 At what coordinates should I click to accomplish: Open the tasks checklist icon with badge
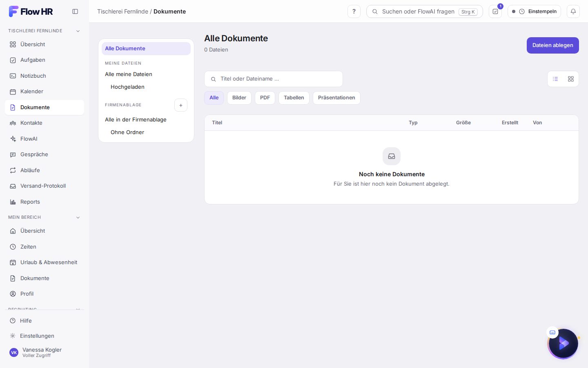point(495,11)
